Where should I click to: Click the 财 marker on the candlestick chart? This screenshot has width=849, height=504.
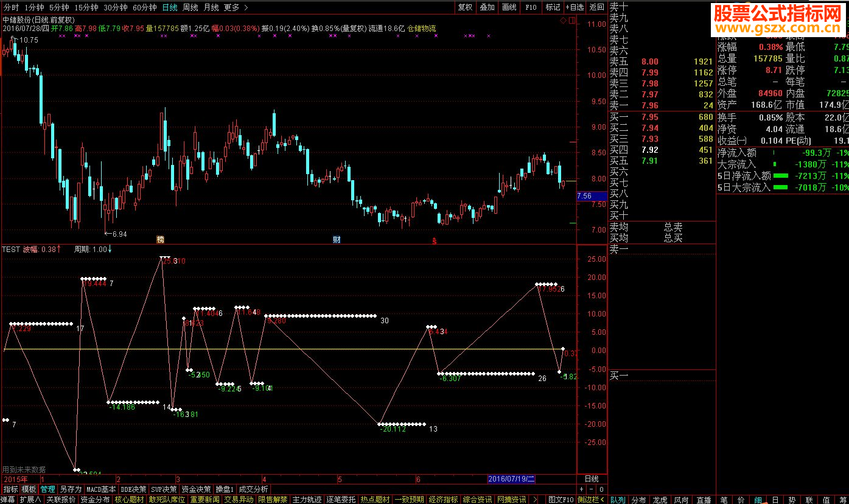click(337, 239)
